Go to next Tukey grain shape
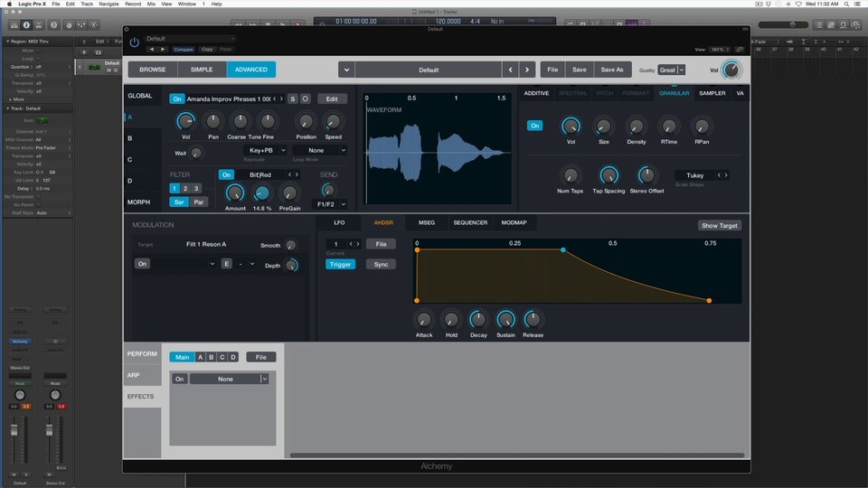Viewport: 868px width, 488px height. tap(726, 175)
